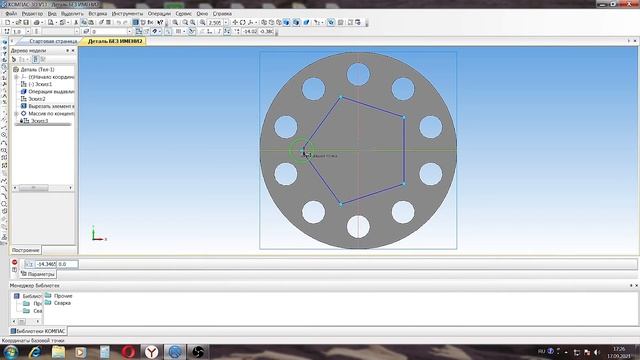Viewport: 640px width, 360px height.
Task: Expand the Массив по концентрической tree node
Action: (16, 113)
